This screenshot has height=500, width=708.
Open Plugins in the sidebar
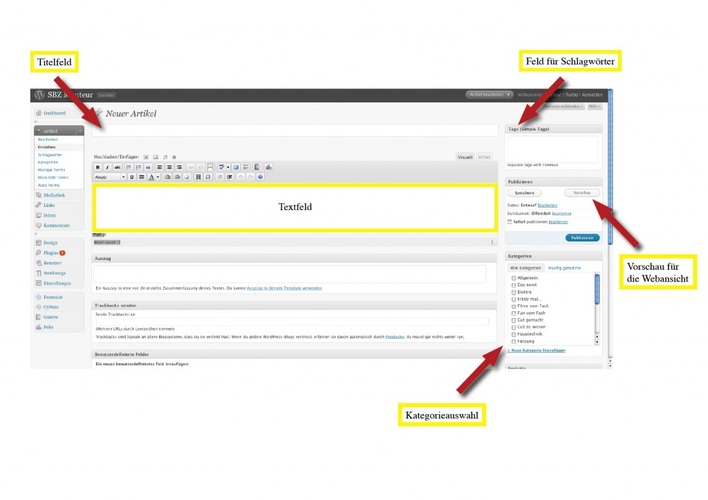coord(50,254)
